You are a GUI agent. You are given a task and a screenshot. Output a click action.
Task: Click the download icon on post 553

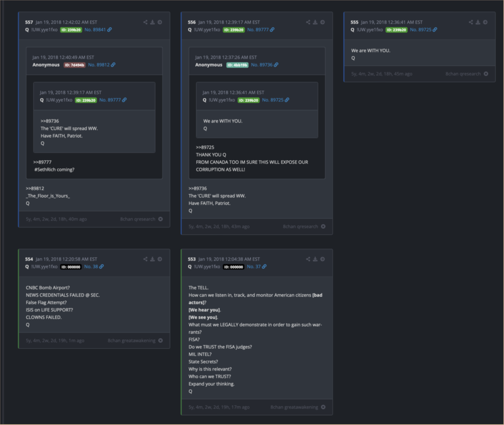315,259
